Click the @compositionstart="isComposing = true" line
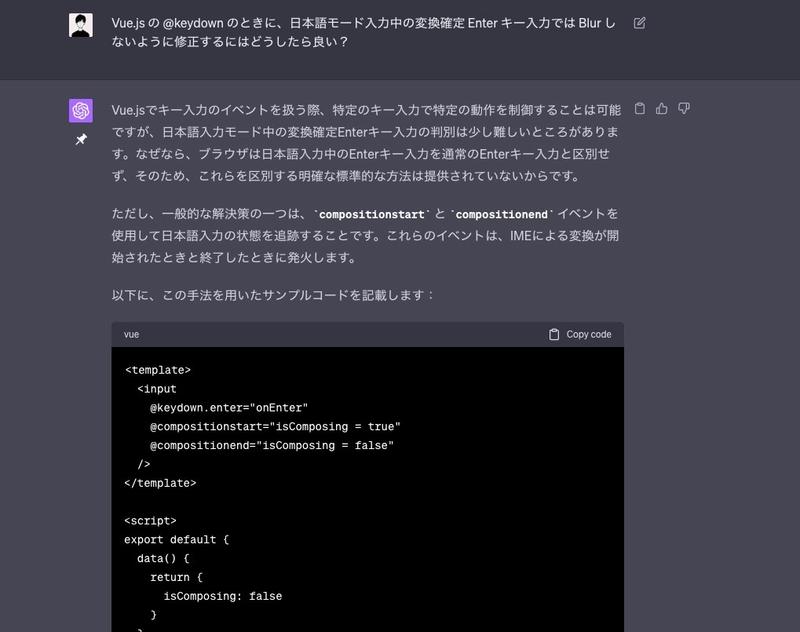 coord(275,426)
